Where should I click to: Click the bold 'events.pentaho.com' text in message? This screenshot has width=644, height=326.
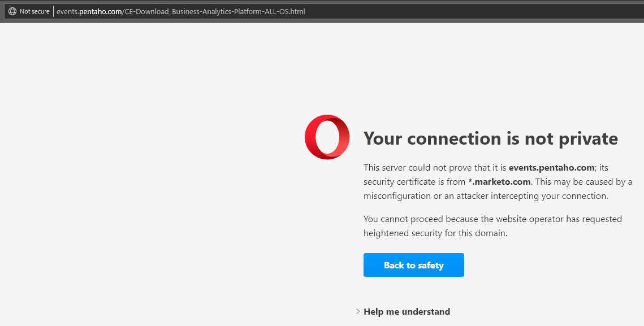click(552, 167)
